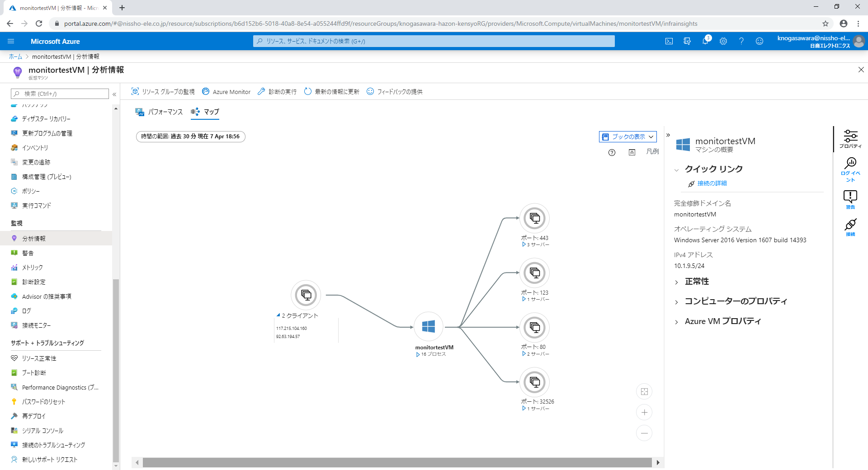Open the Alerts icon in right panel
This screenshot has width=868, height=470.
(850, 199)
